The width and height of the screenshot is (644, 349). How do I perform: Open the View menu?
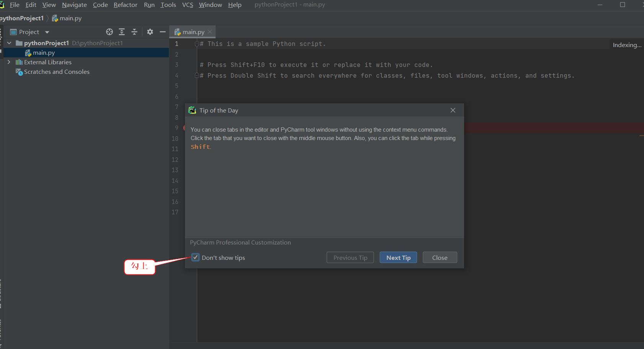coord(49,5)
